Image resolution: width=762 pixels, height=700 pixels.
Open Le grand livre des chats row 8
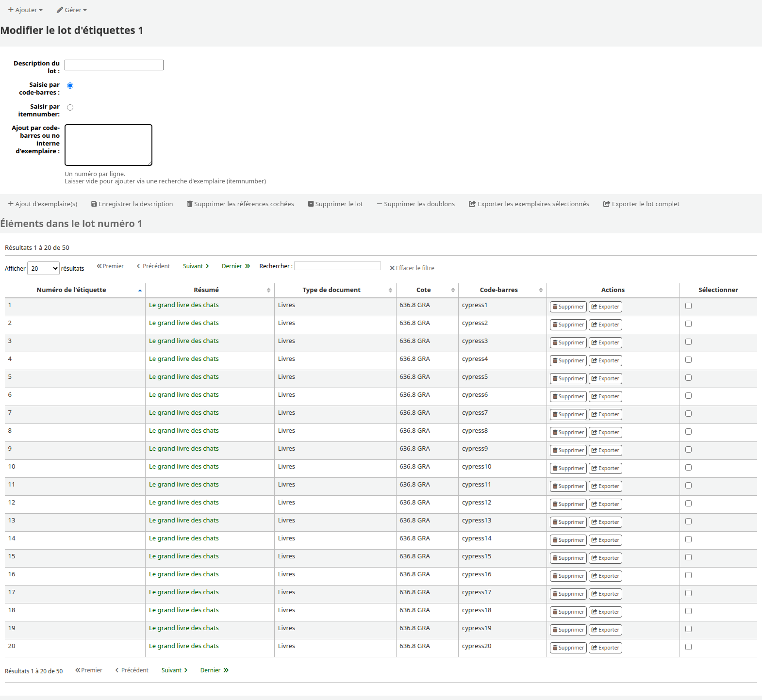(x=184, y=431)
